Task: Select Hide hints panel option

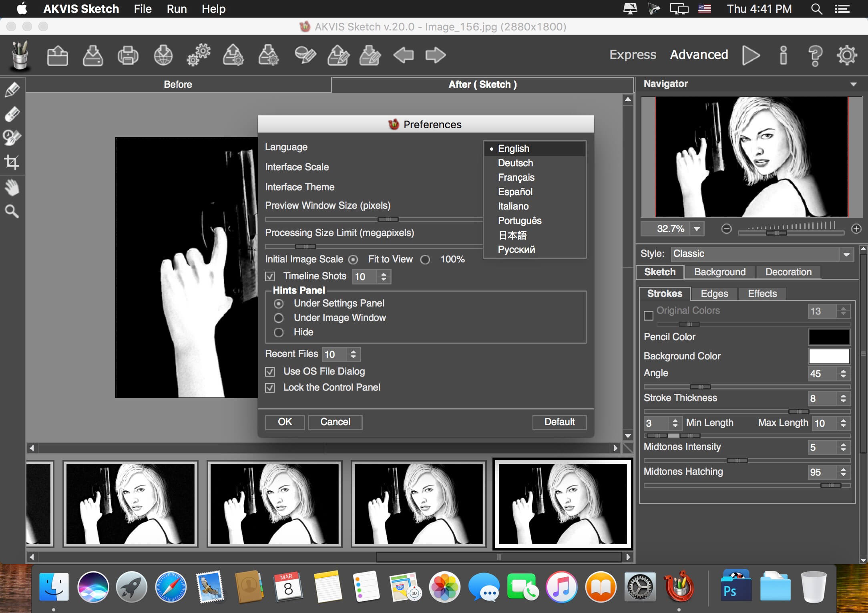Action: click(279, 333)
